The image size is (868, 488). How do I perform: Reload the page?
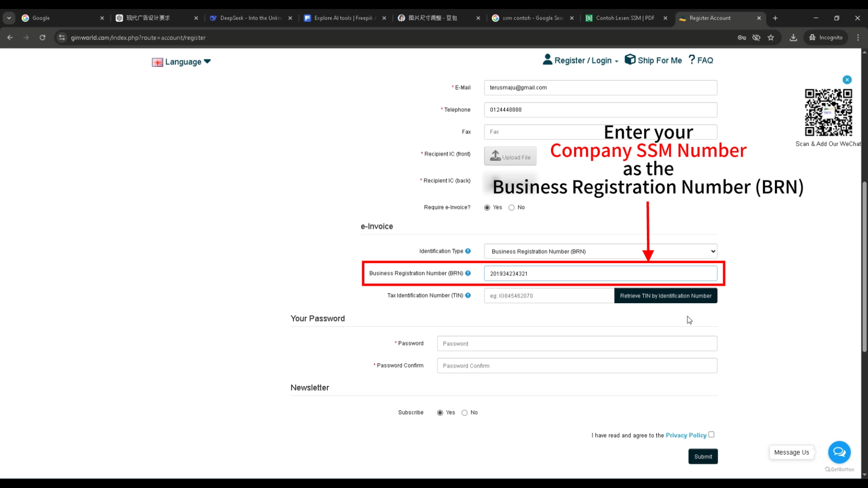pyautogui.click(x=42, y=38)
